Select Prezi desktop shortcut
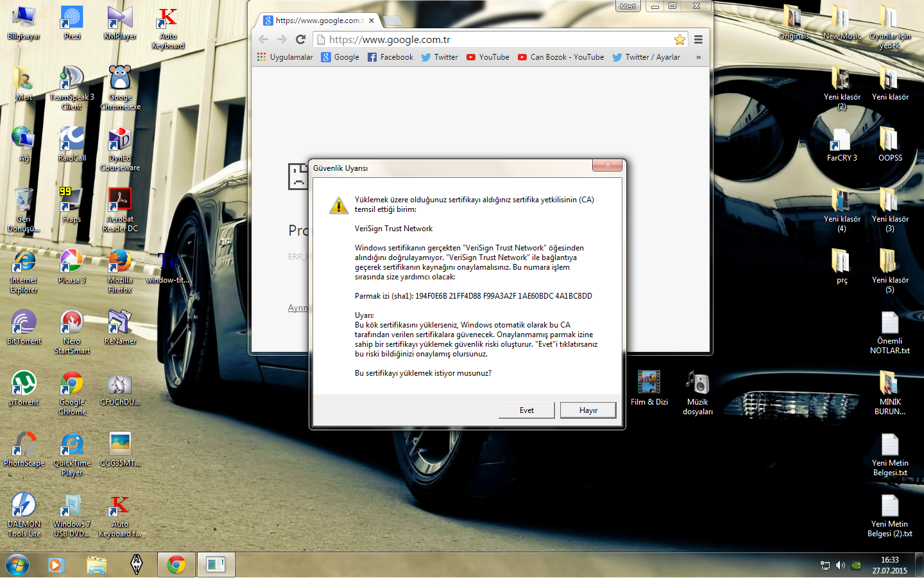 72,23
